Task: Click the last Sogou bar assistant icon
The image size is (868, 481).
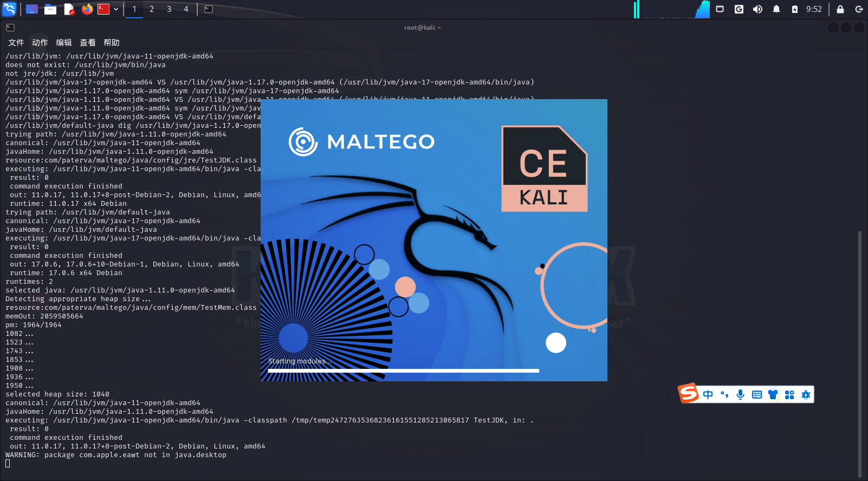Action: [806, 395]
